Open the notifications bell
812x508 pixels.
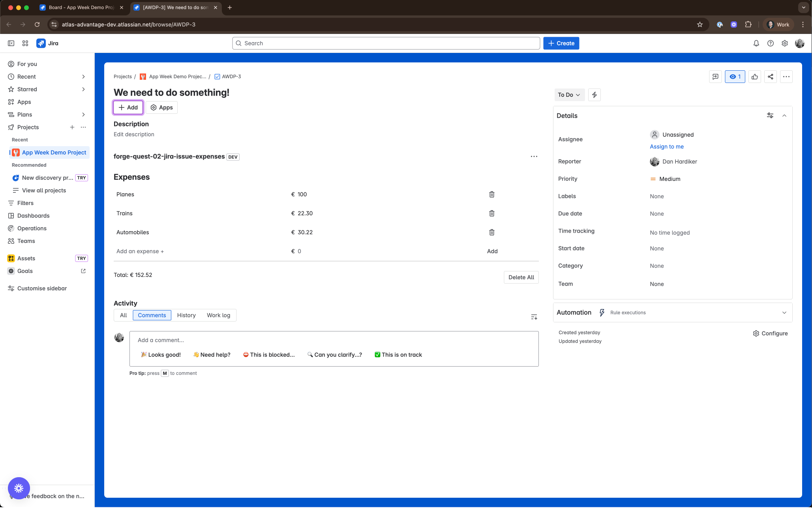tap(756, 43)
